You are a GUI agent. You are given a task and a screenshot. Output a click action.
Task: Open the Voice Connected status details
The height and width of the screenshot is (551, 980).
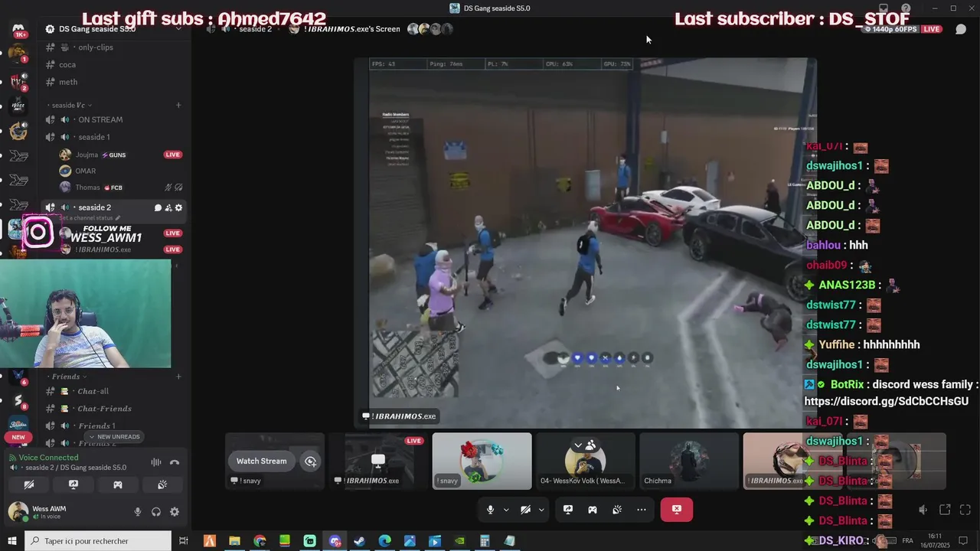[x=48, y=458]
